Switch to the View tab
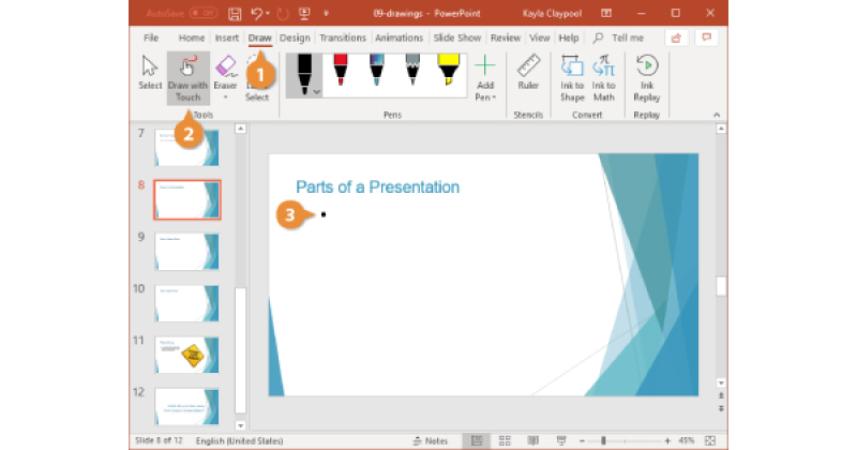The width and height of the screenshot is (857, 450). (x=539, y=38)
